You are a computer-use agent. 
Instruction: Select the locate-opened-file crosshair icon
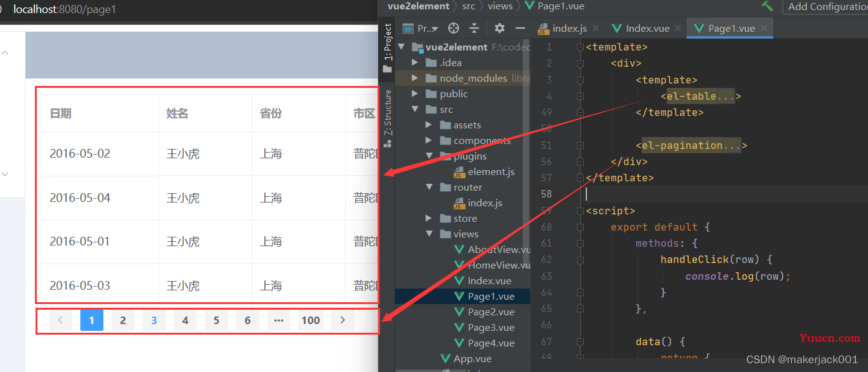point(454,28)
